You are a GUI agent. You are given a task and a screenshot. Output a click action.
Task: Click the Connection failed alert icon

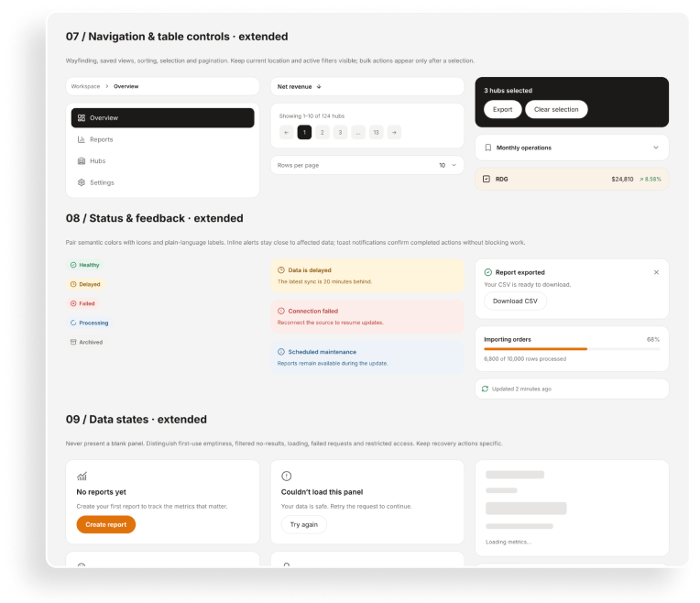[281, 311]
